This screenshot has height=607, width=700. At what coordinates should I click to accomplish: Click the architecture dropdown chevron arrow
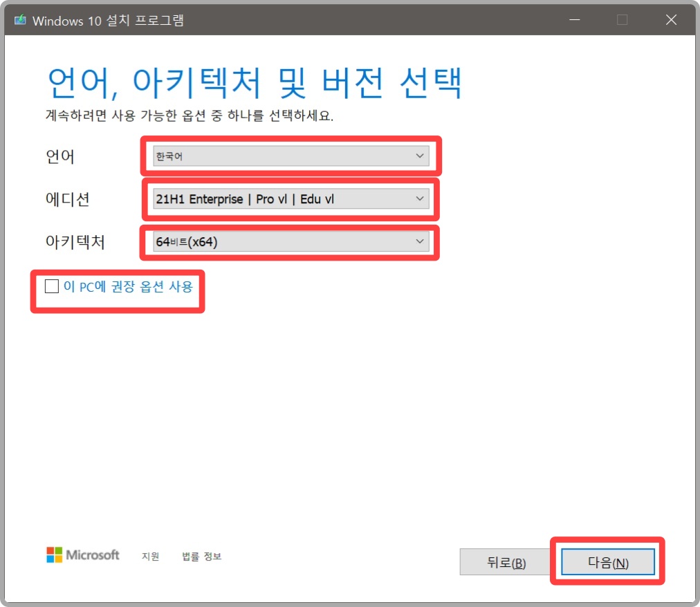420,241
